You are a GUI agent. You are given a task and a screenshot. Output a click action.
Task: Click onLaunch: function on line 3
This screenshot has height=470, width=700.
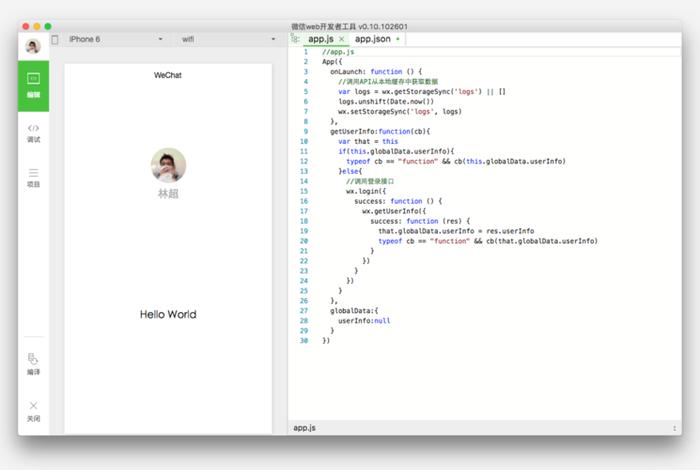pos(376,71)
